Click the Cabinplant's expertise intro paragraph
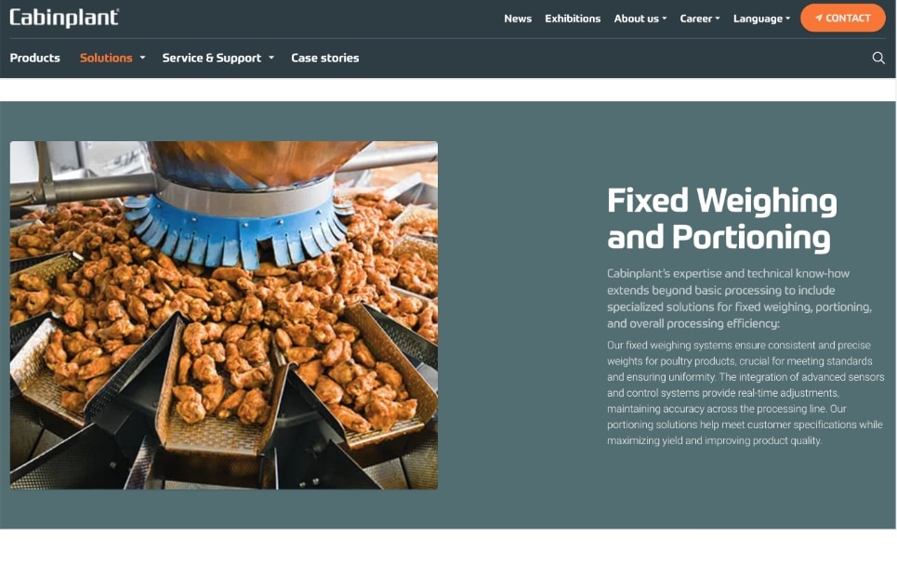This screenshot has width=897, height=588. click(739, 298)
